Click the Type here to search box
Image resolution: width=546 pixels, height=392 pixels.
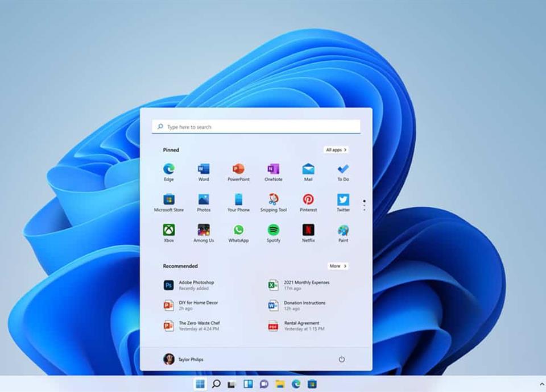point(256,127)
